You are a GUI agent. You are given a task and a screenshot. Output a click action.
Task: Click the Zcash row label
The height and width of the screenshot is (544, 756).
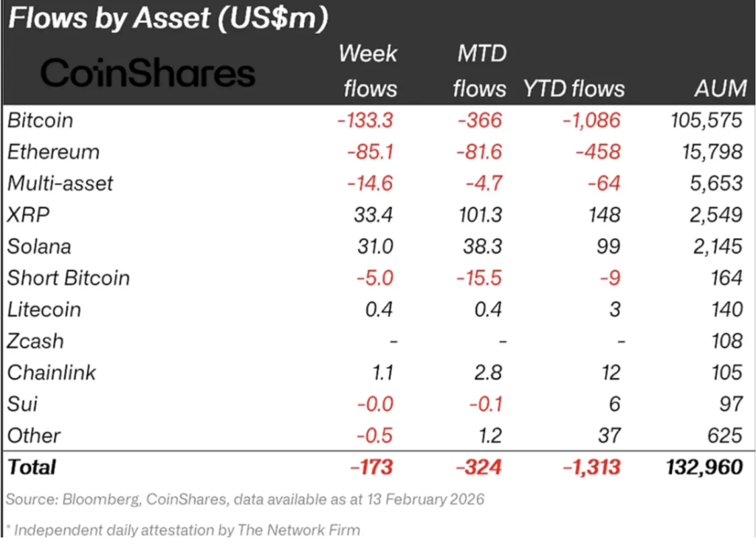36,342
